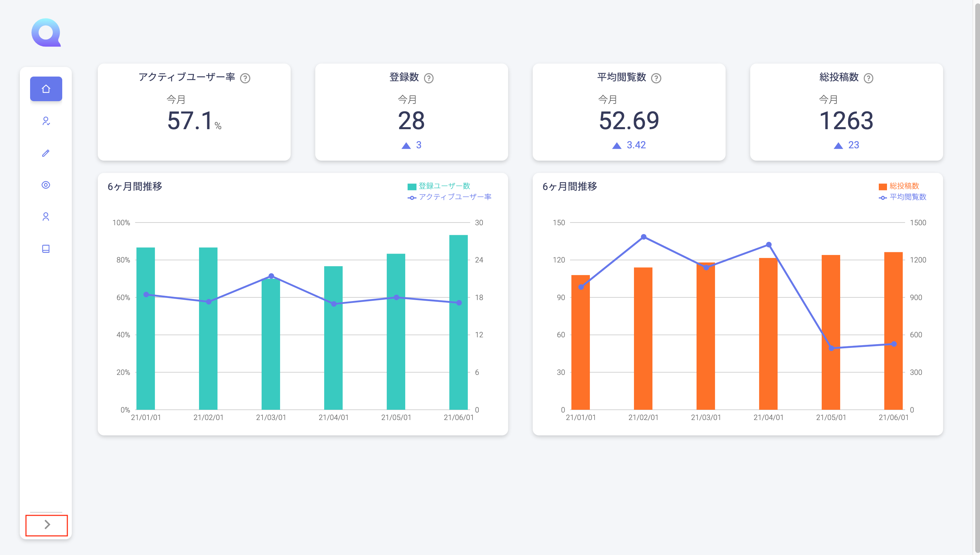Click the 21/06/01 label on the right chart
The image size is (980, 555).
click(x=893, y=417)
